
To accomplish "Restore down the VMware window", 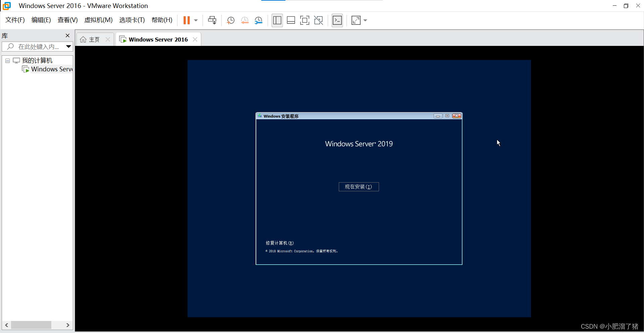I will point(626,6).
